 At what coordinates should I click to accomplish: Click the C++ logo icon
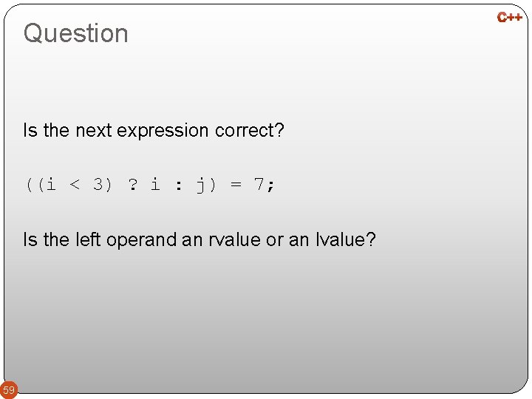[510, 17]
